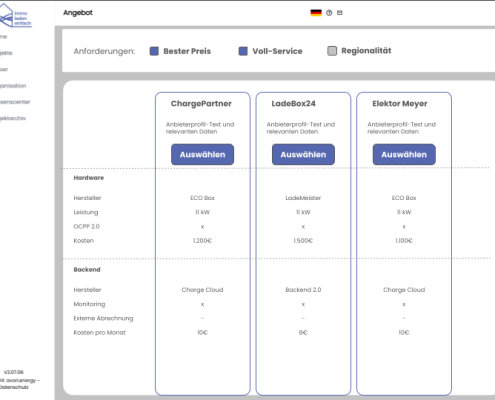Click the Anbieterprofil text under Elektor Meyer
The width and height of the screenshot is (495, 400).
(x=401, y=128)
